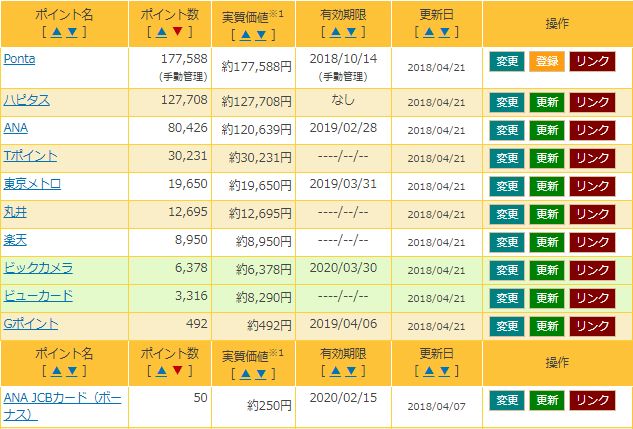Click 変更 button in ビックカメラ row

507,270
